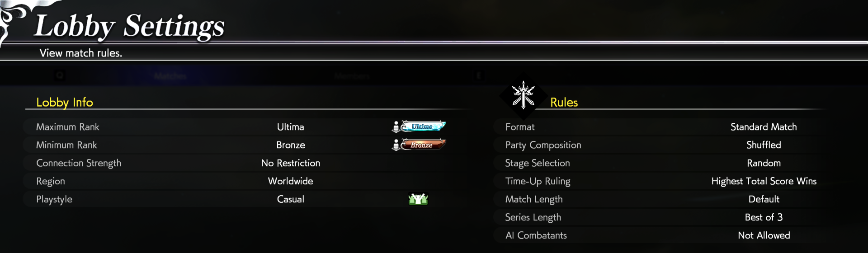This screenshot has height=253, width=868.
Task: Switch to the dimmed Matches tab
Action: tap(170, 76)
